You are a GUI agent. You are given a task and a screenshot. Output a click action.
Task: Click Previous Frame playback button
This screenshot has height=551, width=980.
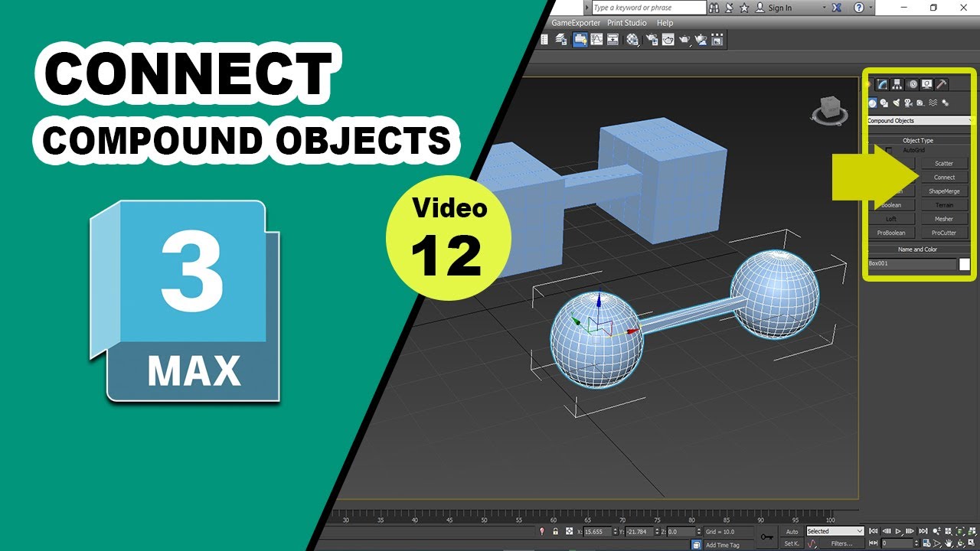(887, 531)
